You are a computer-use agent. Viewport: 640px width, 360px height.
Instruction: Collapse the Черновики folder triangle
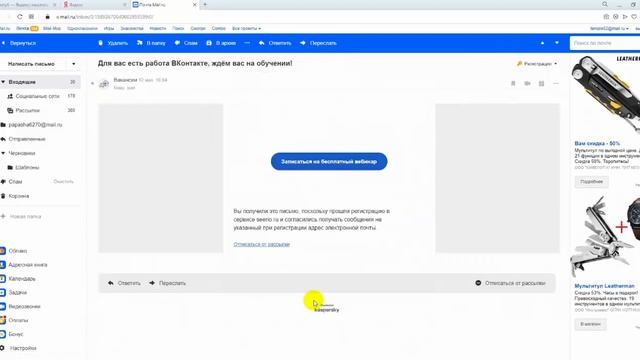pyautogui.click(x=3, y=153)
